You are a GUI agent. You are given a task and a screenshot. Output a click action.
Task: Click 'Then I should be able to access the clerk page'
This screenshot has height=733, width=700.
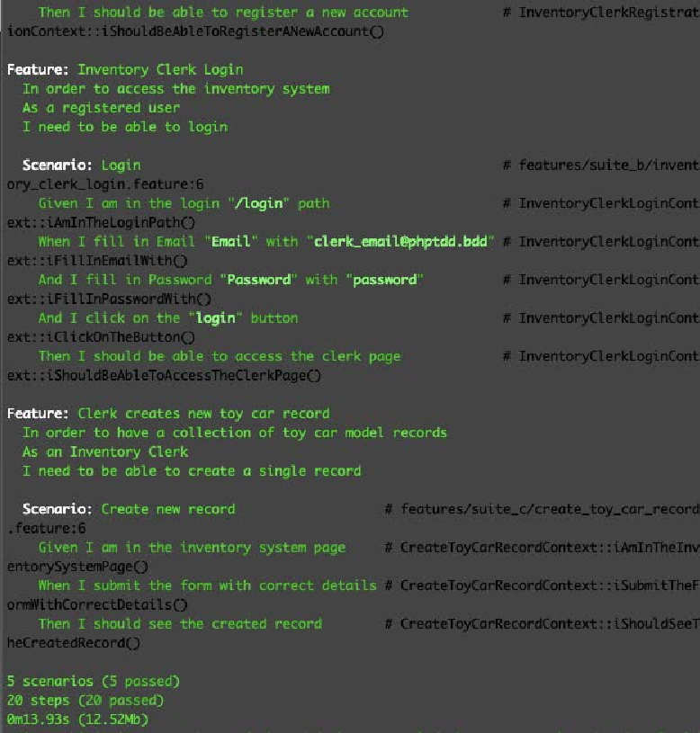220,356
